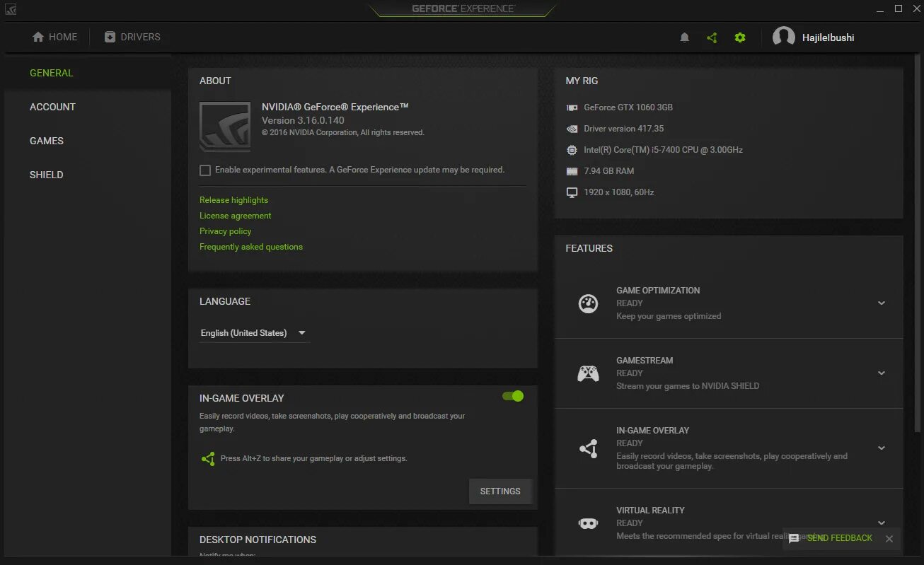Click the green share icon in top bar

click(x=712, y=37)
